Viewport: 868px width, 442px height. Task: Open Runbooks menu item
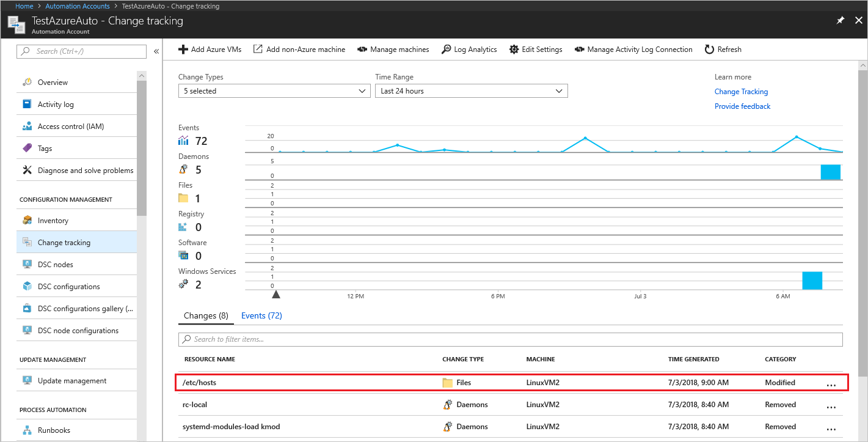(77, 430)
